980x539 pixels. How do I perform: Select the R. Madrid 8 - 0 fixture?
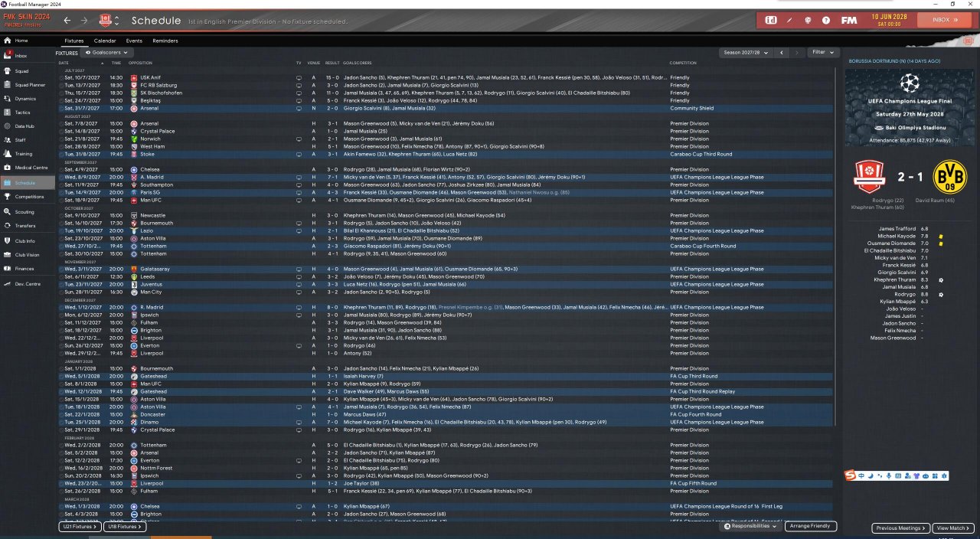pos(446,307)
